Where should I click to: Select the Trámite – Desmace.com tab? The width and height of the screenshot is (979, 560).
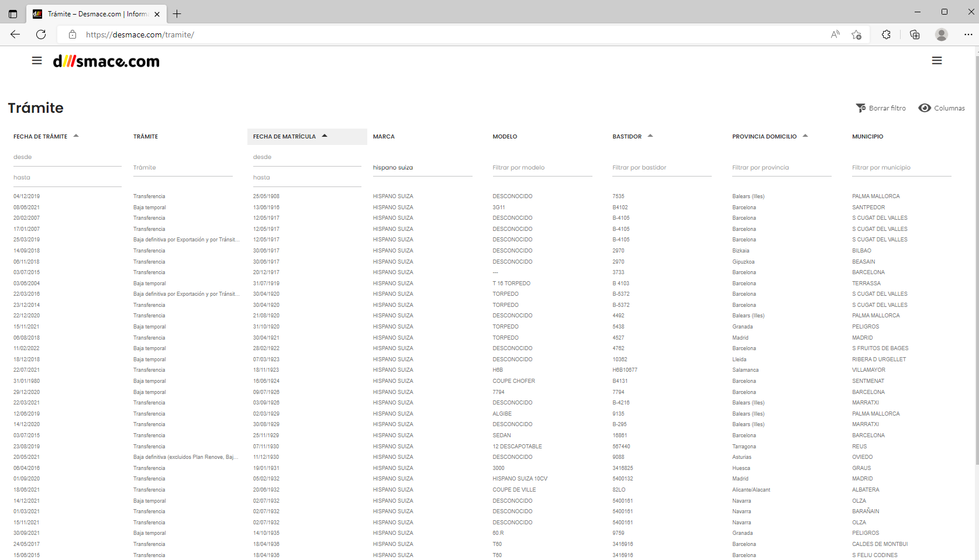96,14
